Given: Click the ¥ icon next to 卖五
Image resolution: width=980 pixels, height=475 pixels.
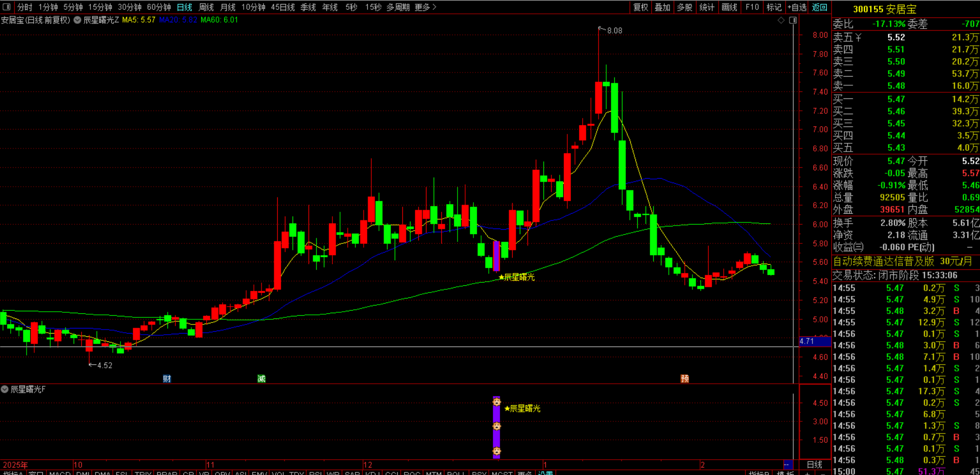Looking at the screenshot, I should tap(858, 37).
